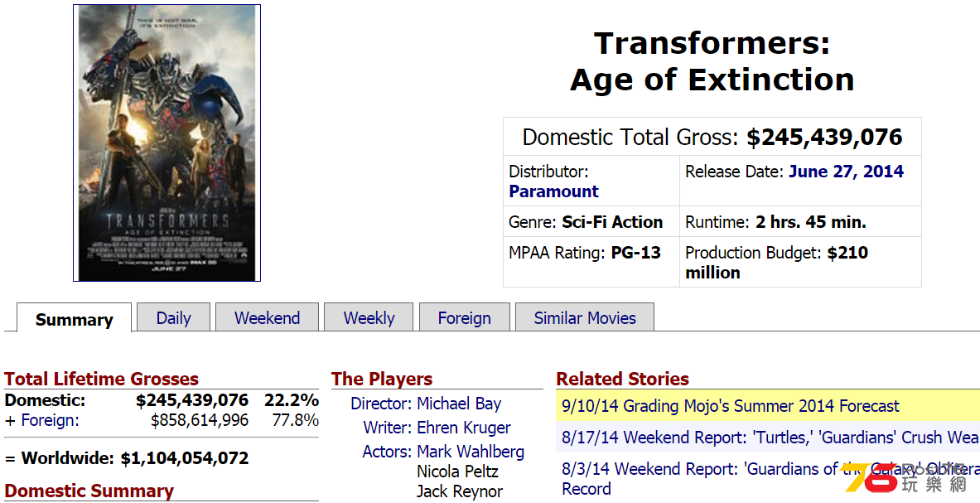Open the Writer role link

pyautogui.click(x=388, y=428)
